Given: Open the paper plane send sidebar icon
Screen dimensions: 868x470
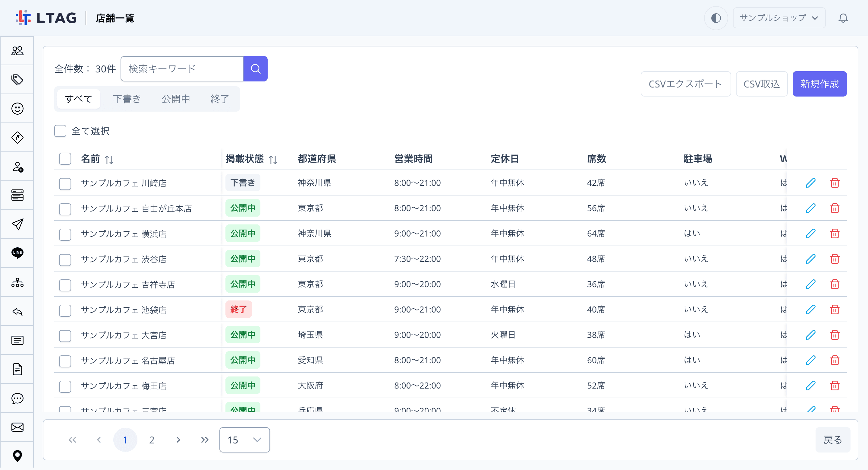Looking at the screenshot, I should click(x=17, y=224).
